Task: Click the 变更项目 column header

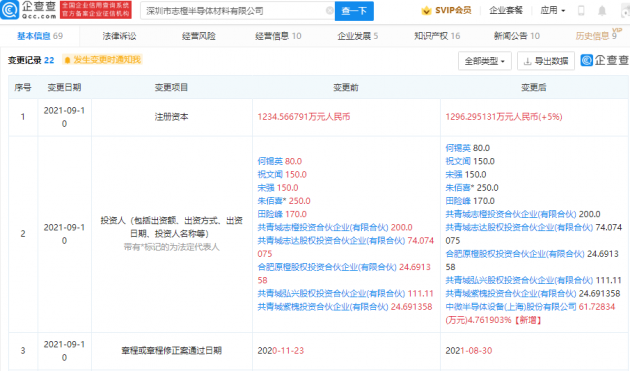Action: coord(172,87)
